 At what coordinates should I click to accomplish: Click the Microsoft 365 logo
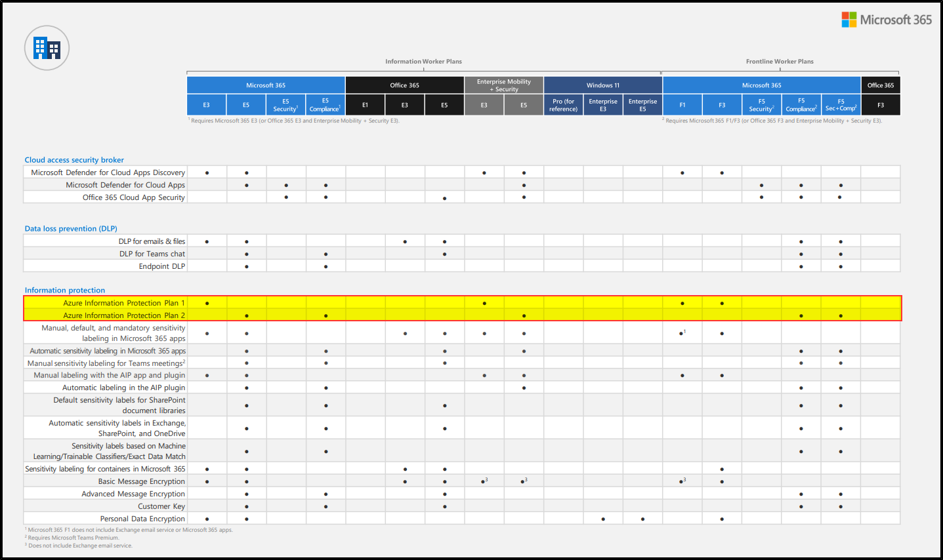pyautogui.click(x=887, y=20)
